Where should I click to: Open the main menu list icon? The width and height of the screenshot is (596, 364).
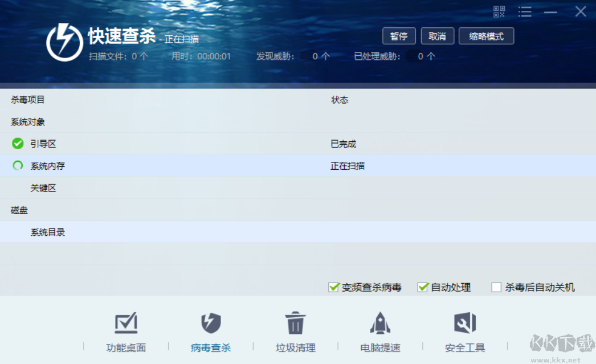pyautogui.click(x=525, y=12)
